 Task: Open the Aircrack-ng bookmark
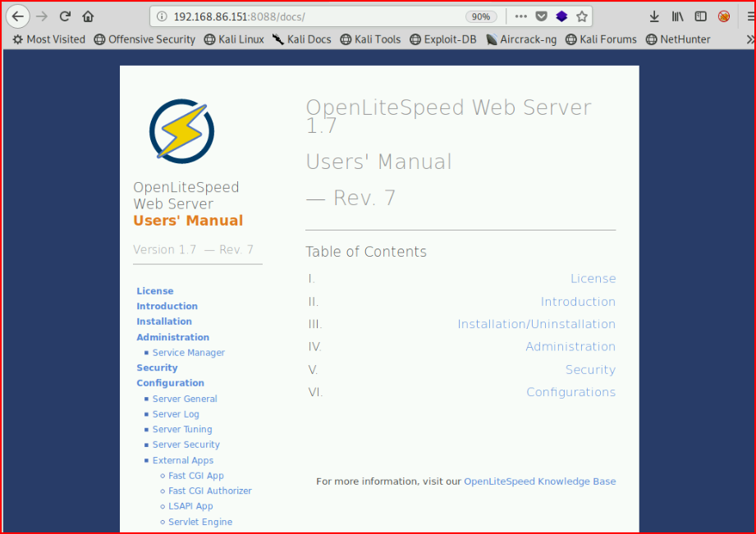click(x=521, y=39)
